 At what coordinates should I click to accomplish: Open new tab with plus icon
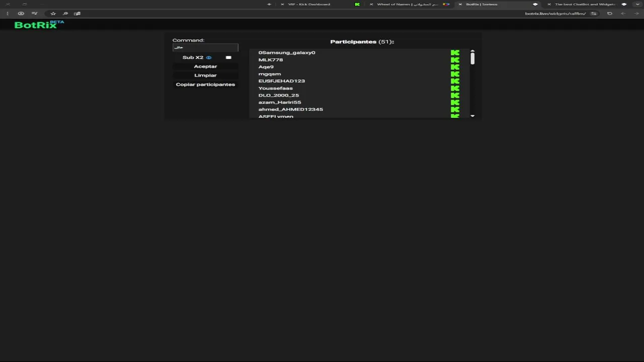(x=269, y=4)
